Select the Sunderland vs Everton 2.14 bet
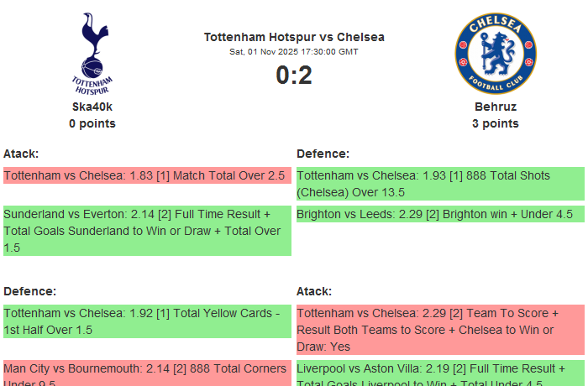 145,231
